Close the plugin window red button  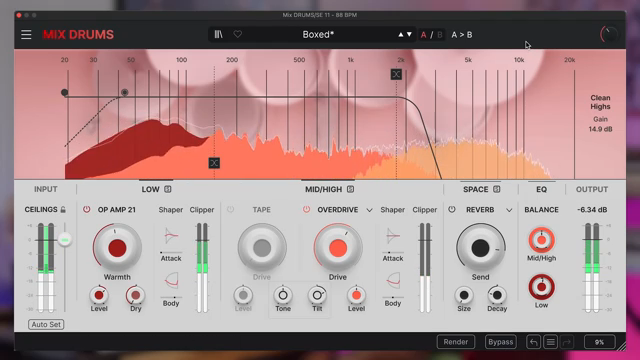click(19, 15)
